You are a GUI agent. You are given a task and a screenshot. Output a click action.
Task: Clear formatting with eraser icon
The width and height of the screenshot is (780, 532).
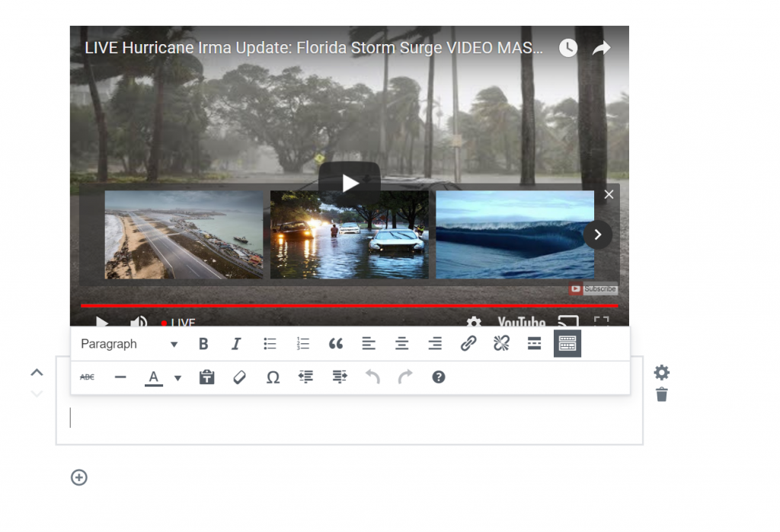240,377
